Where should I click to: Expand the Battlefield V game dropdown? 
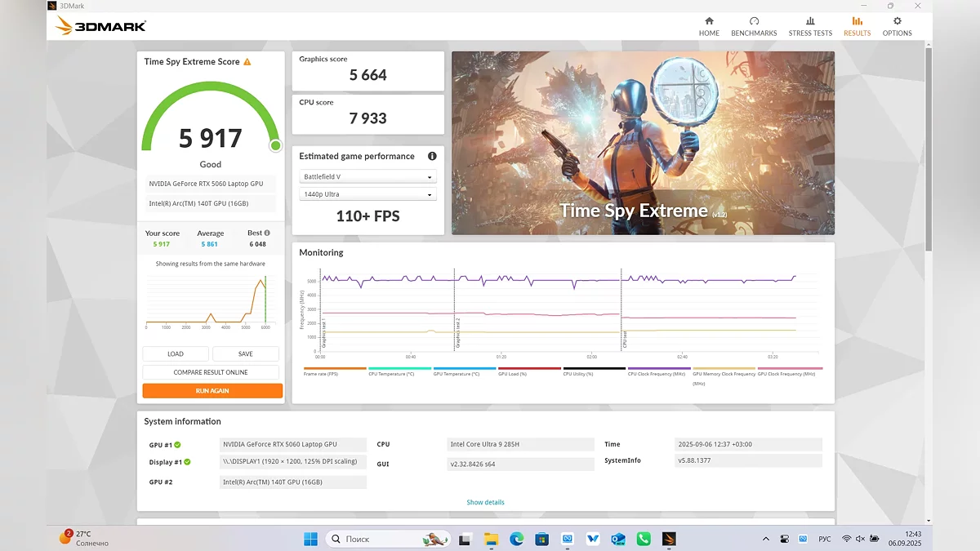pos(367,177)
